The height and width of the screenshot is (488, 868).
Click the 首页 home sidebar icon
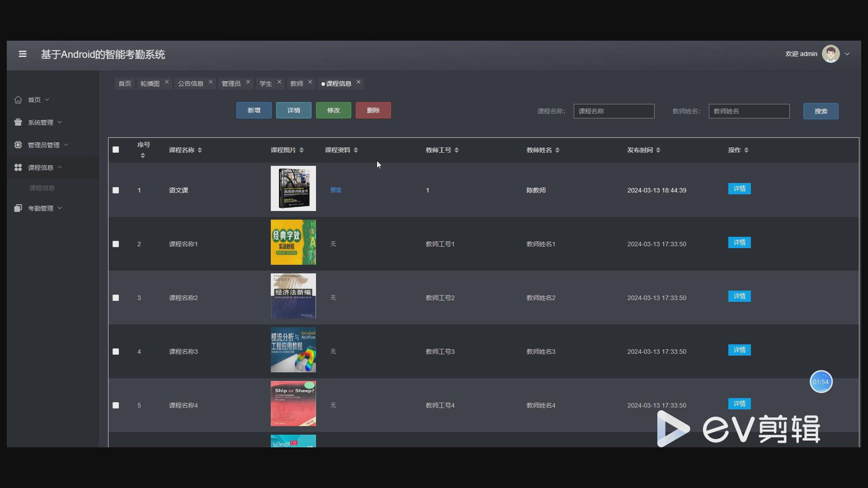click(18, 100)
